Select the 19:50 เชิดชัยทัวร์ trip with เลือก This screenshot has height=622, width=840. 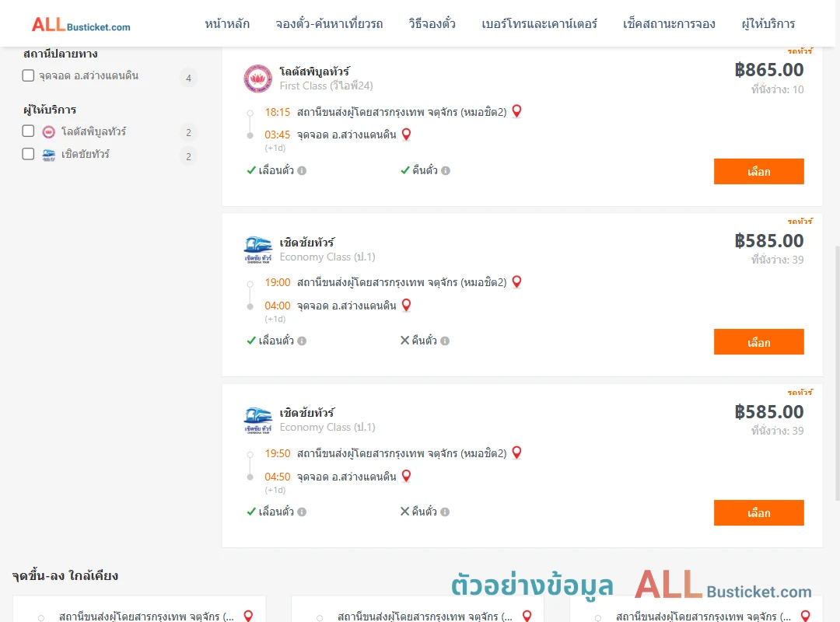coord(758,512)
